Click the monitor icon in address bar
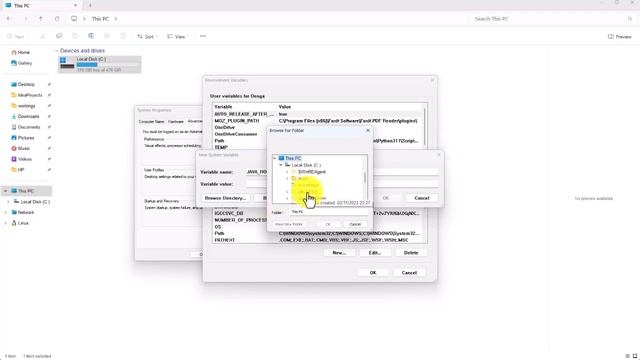 click(74, 19)
